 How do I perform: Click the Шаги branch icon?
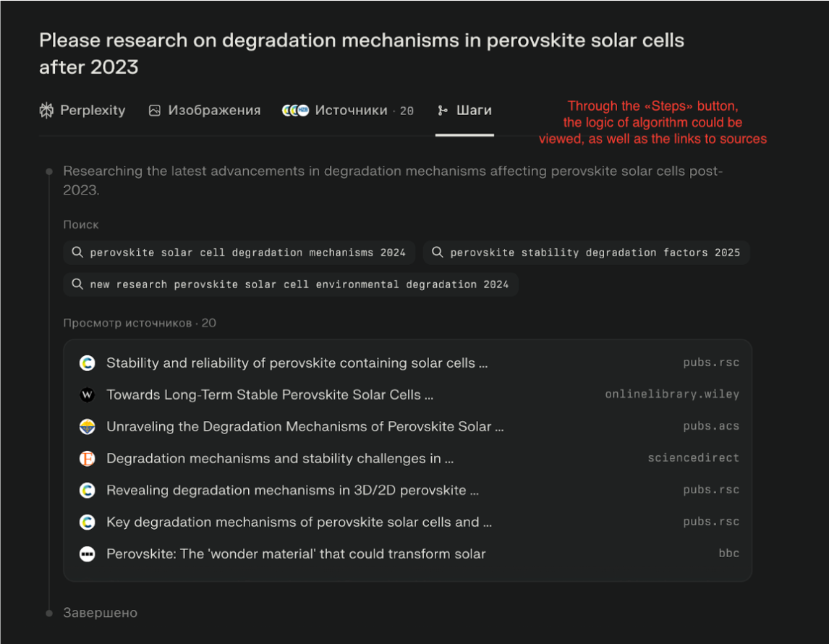pyautogui.click(x=443, y=111)
